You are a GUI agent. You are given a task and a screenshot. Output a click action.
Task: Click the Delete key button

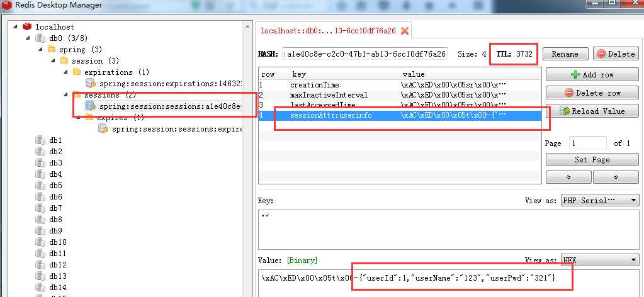pyautogui.click(x=616, y=54)
